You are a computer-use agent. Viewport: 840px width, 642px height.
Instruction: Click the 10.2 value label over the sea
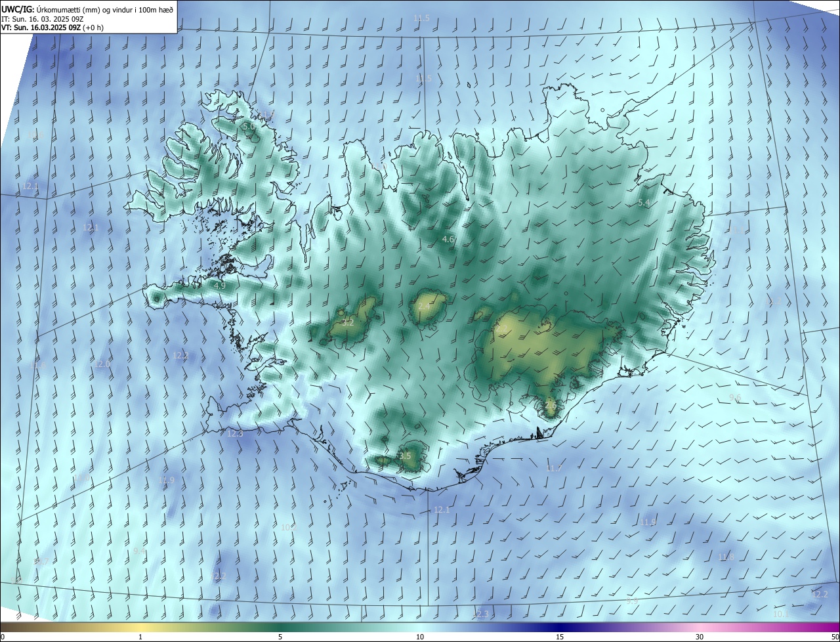pos(289,526)
